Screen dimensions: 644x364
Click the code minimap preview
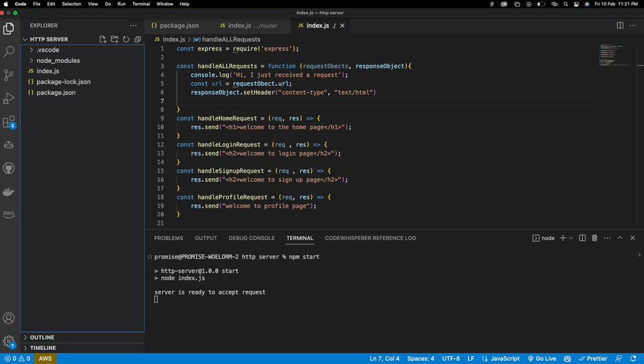[614, 55]
